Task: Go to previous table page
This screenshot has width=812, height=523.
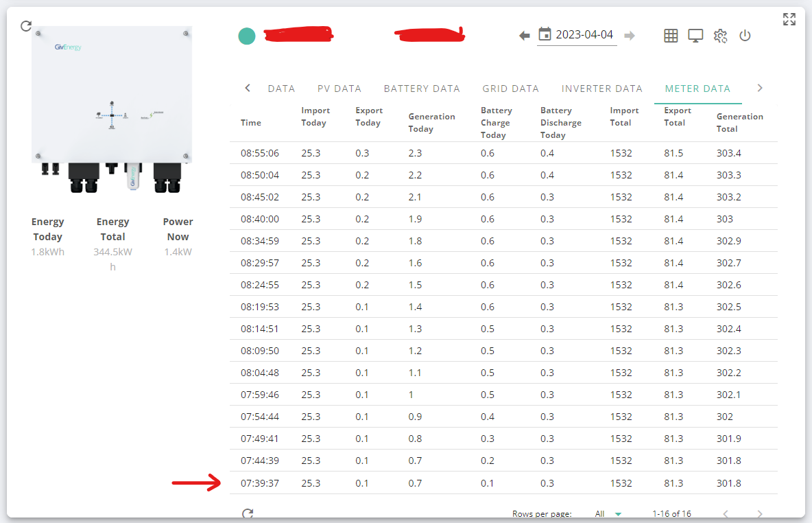Action: 726,513
